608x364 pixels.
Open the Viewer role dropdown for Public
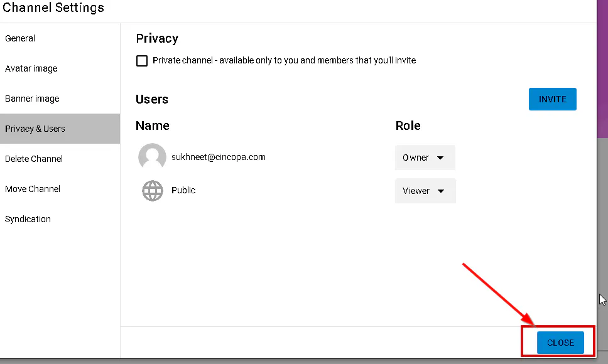pos(425,191)
